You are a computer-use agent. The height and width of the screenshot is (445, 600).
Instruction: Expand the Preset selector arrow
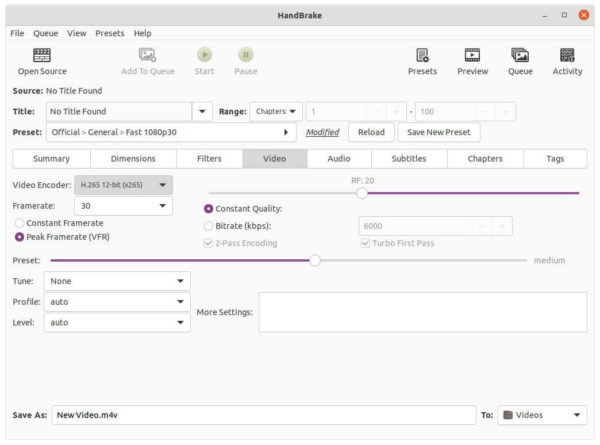click(285, 132)
